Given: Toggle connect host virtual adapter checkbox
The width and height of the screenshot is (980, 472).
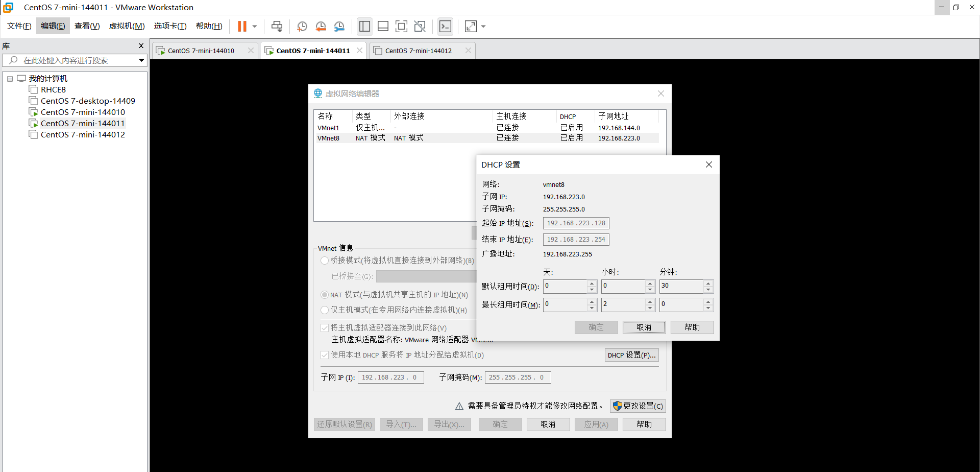Looking at the screenshot, I should coord(325,328).
